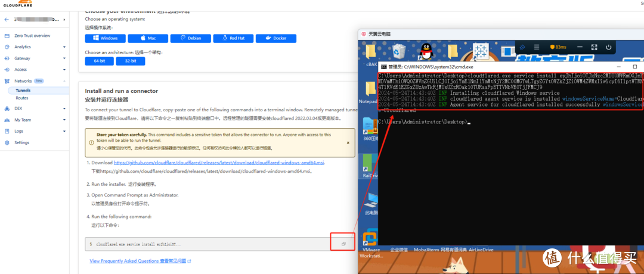This screenshot has height=274, width=644.
Task: Click the cloudflared.exe service install command box
Action: (x=219, y=244)
